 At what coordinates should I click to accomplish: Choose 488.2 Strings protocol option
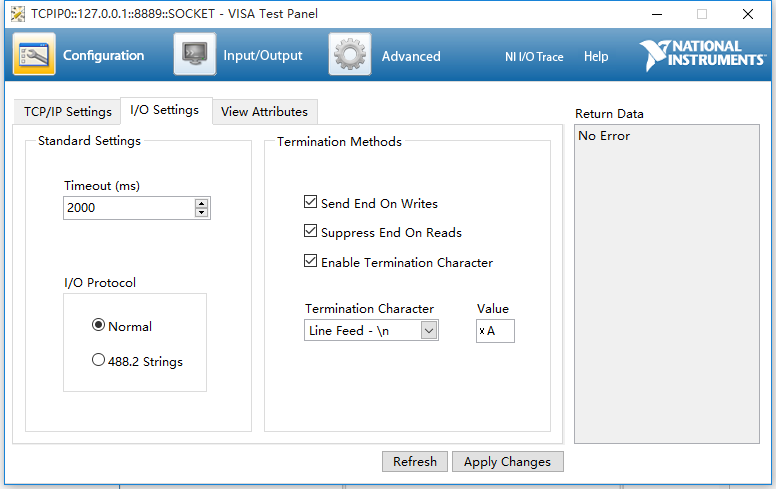point(98,360)
